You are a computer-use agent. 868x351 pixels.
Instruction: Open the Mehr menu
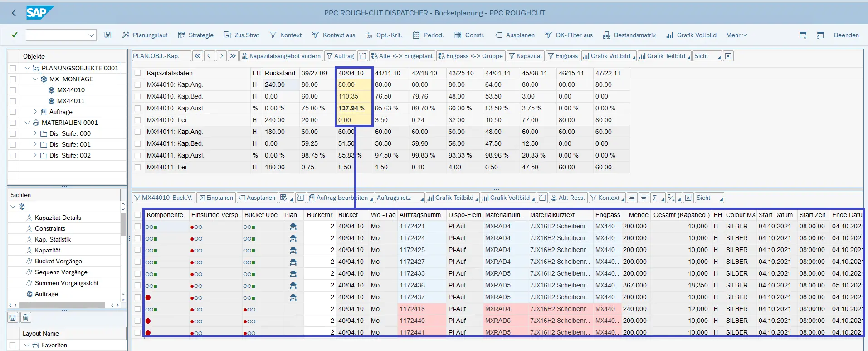pos(736,35)
